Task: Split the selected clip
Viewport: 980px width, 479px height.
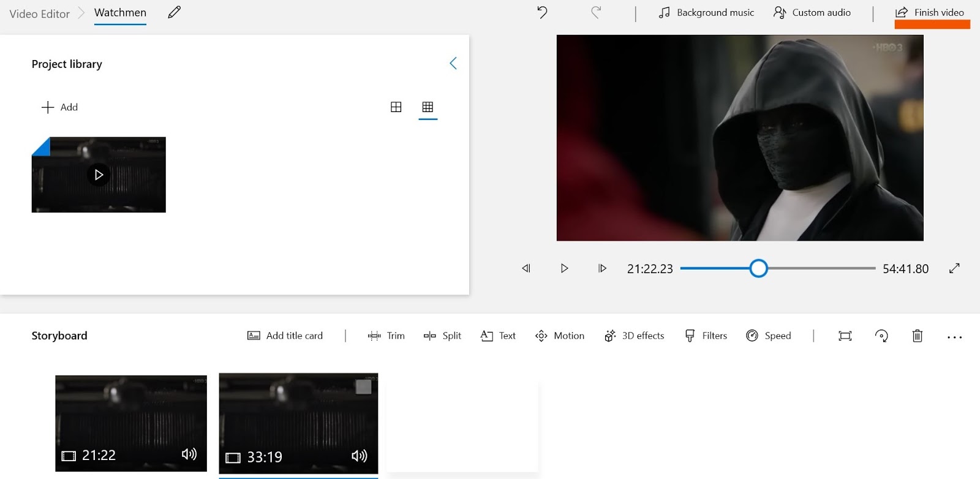Action: (442, 336)
